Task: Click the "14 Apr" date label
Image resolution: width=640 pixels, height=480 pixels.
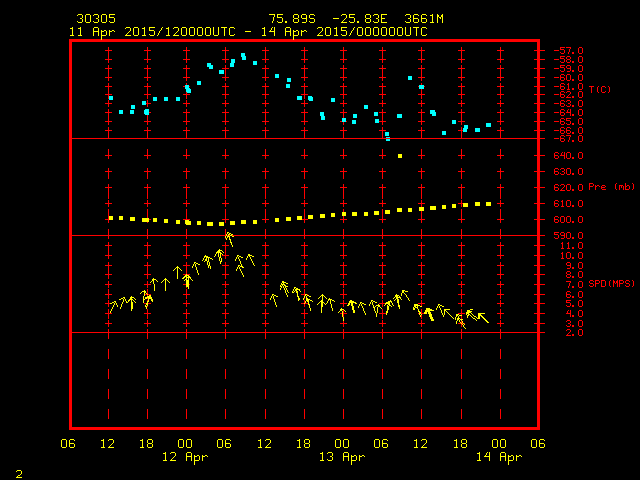Action: [x=499, y=457]
